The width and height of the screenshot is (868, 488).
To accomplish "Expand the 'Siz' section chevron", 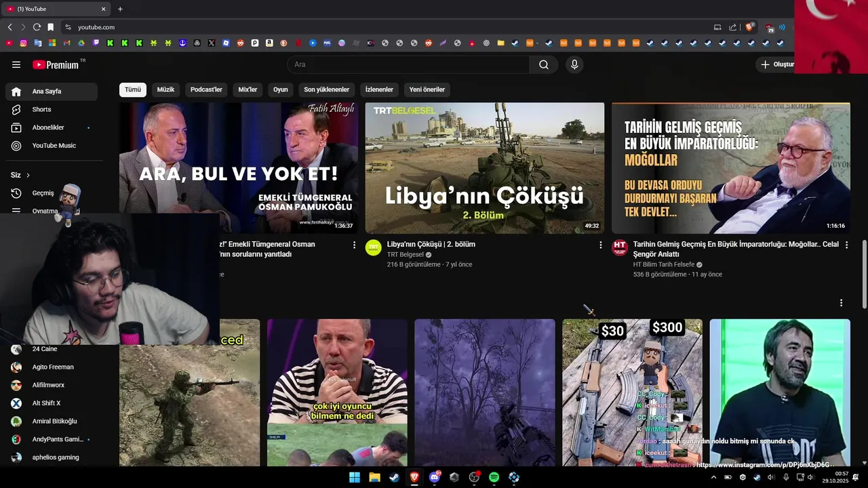I will pos(28,175).
